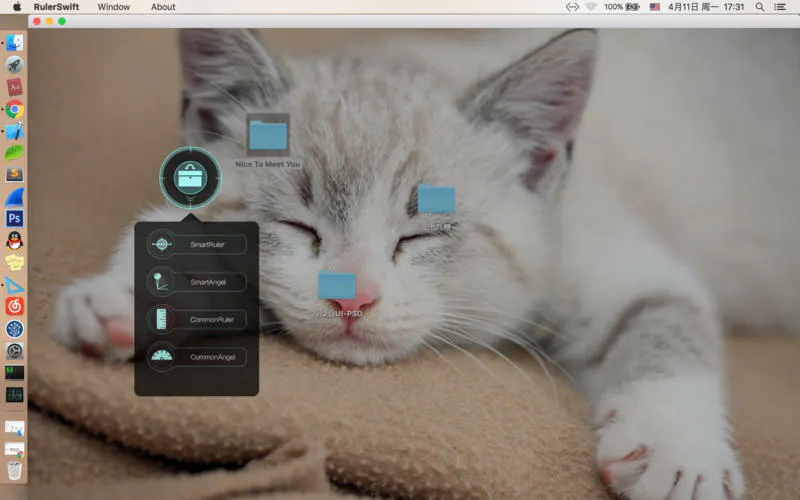The width and height of the screenshot is (800, 500).
Task: Open Terminal from the dock
Action: pos(14,372)
